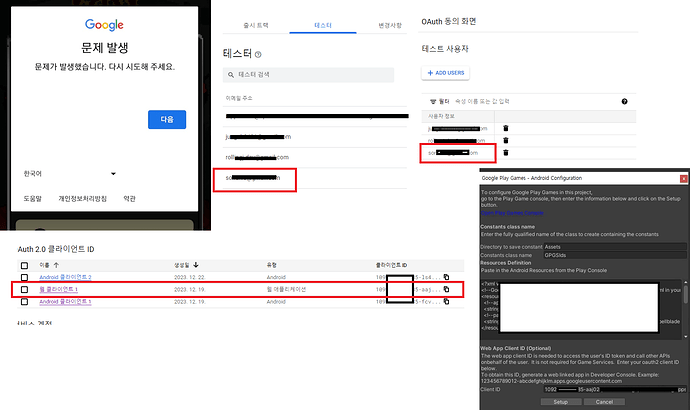
Task: Delete the first test user with trash icon
Action: tap(506, 128)
